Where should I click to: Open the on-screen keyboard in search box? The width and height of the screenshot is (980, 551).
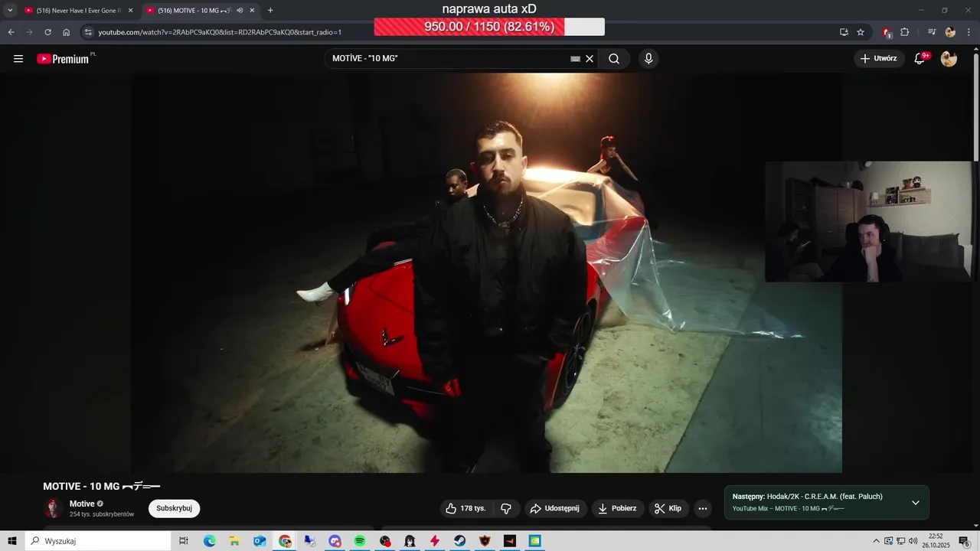tap(575, 59)
